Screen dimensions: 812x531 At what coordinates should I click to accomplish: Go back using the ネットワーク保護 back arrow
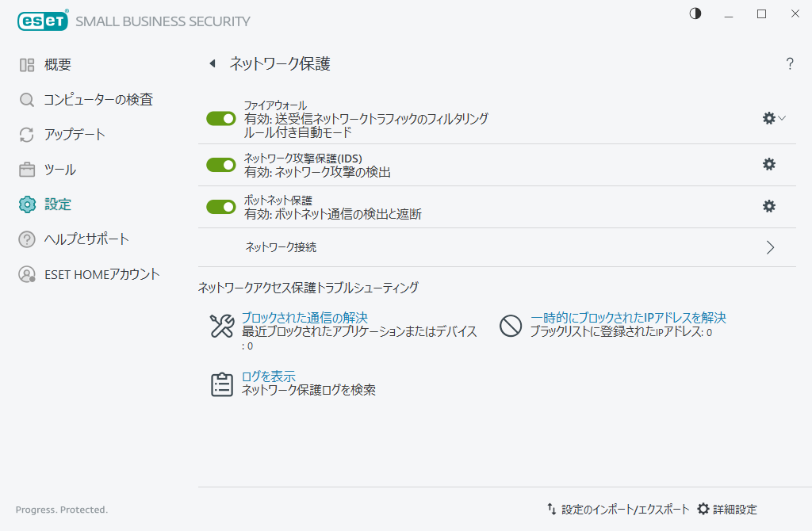[x=211, y=63]
